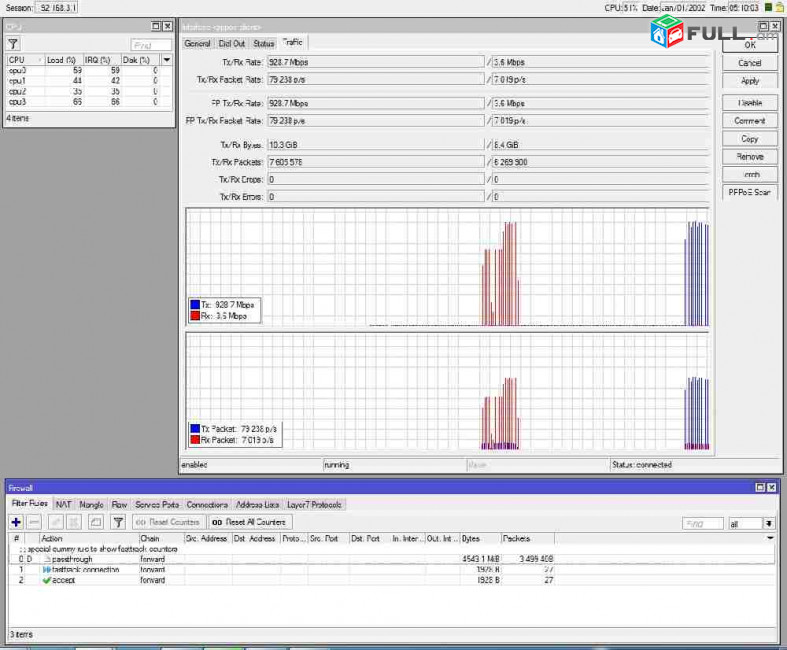787x650 pixels.
Task: Click the lock icon at top right
Action: coord(780,7)
